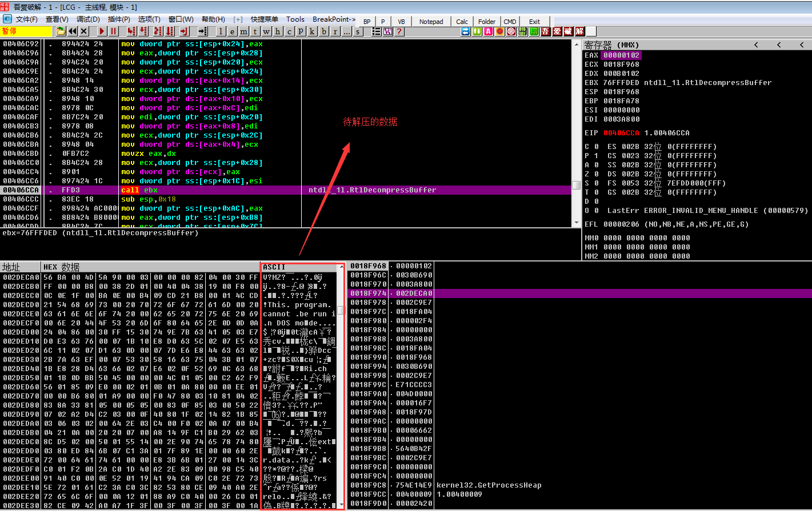Open Handles window 'h' button
This screenshot has height=511, width=812.
(278, 31)
